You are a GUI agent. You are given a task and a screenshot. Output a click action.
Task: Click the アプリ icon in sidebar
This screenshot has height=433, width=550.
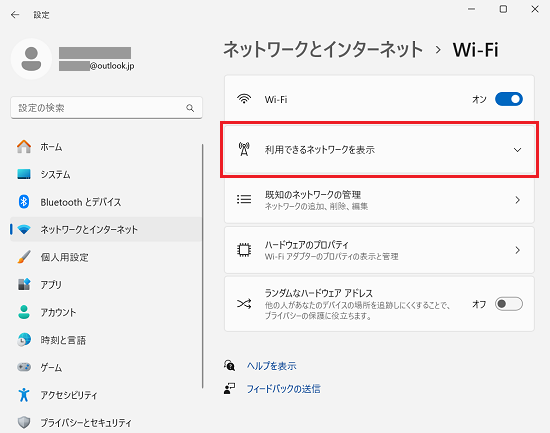pyautogui.click(x=24, y=284)
